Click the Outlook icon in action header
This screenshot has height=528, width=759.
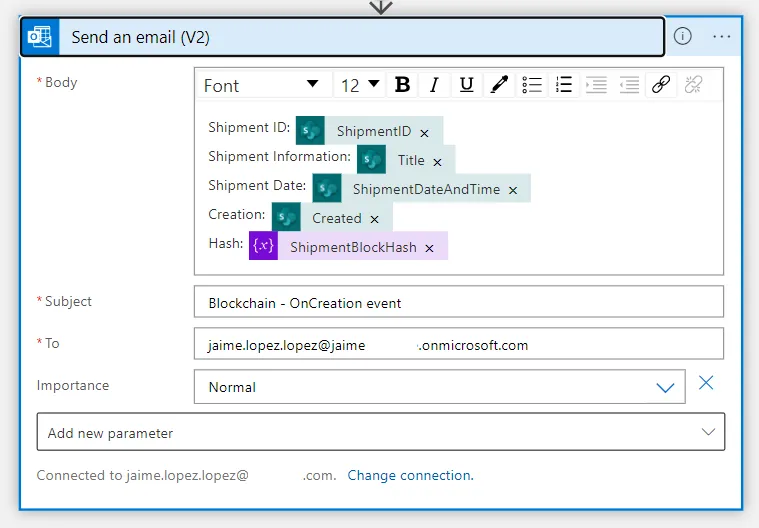[40, 37]
